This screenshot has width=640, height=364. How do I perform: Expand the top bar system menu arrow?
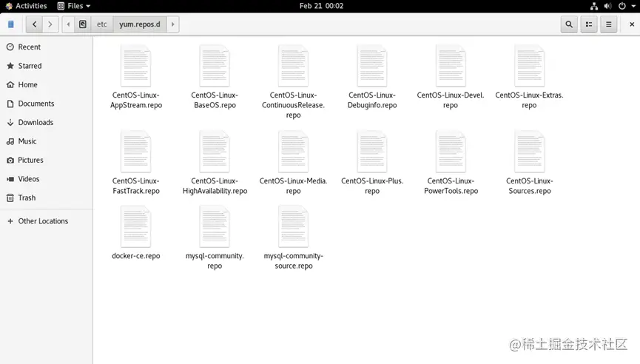[633, 6]
